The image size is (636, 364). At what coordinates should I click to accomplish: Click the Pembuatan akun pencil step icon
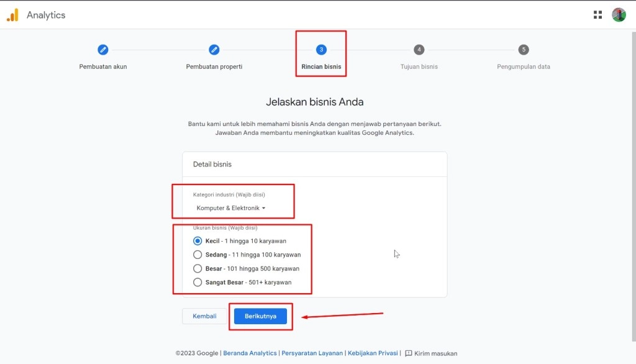[x=103, y=50]
